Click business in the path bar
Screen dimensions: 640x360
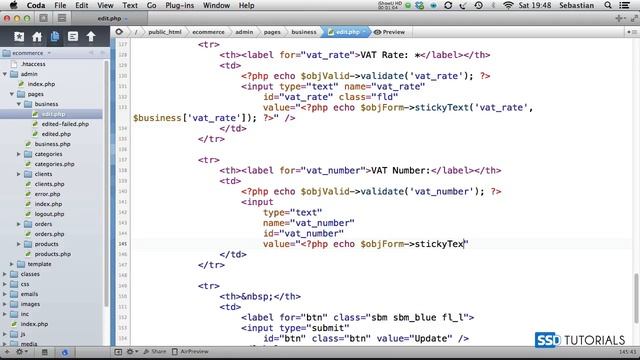[304, 32]
